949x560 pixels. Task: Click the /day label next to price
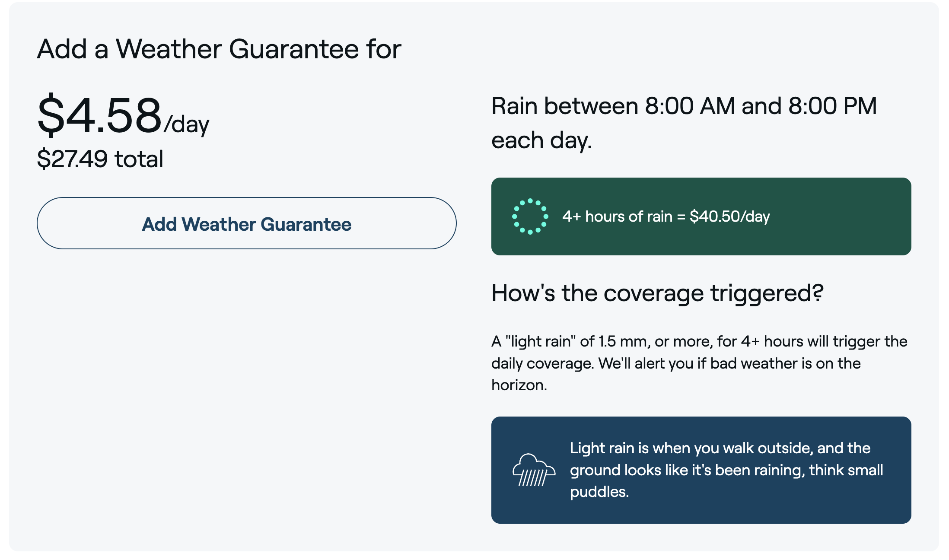tap(186, 125)
